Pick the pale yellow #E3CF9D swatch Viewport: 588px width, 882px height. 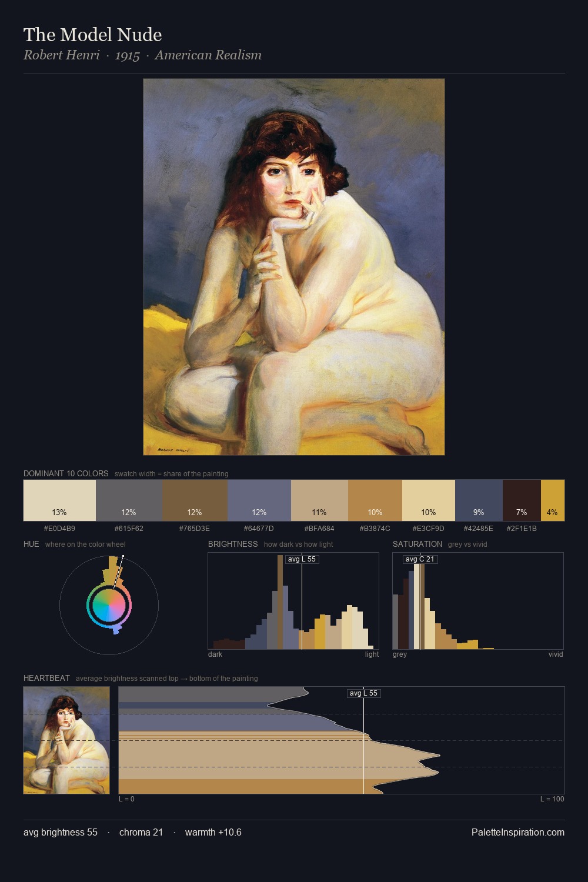429,500
